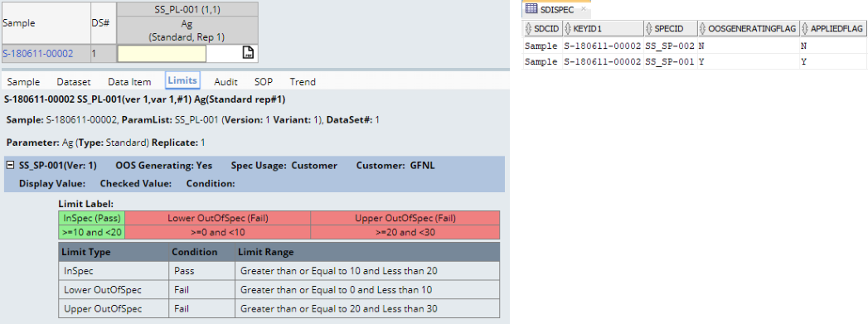Click the OOS Generating: Yes label
This screenshot has height=324, width=868.
point(164,166)
